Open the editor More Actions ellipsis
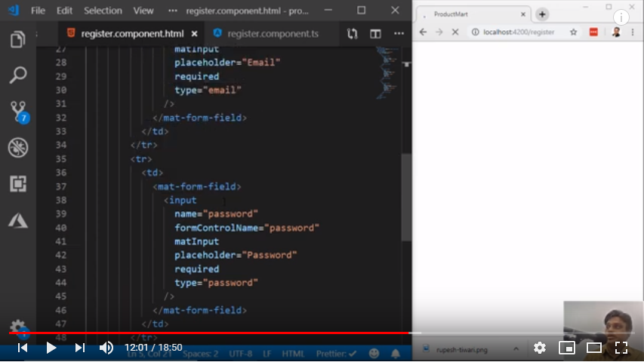The height and width of the screenshot is (362, 644). 397,33
